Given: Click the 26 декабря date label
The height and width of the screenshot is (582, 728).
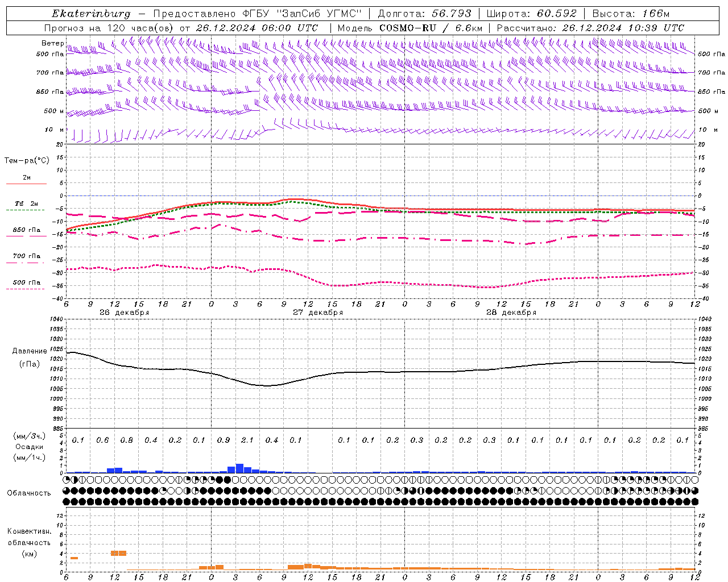Looking at the screenshot, I should (x=124, y=313).
